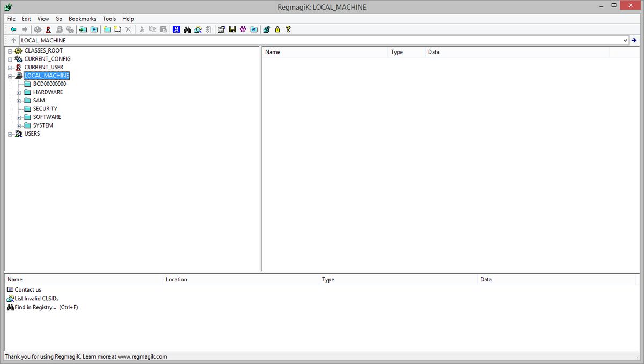This screenshot has height=364, width=644.
Task: Click the yellow question mark help icon
Action: tap(288, 29)
